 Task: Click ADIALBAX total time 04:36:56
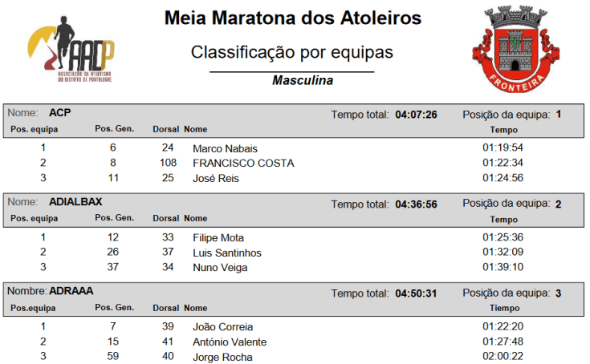point(416,204)
